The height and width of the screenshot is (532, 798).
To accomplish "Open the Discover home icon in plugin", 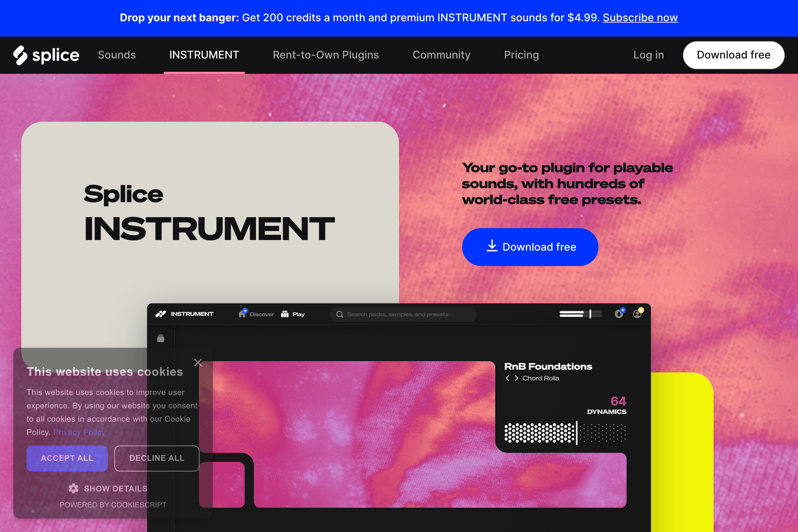I will point(243,314).
